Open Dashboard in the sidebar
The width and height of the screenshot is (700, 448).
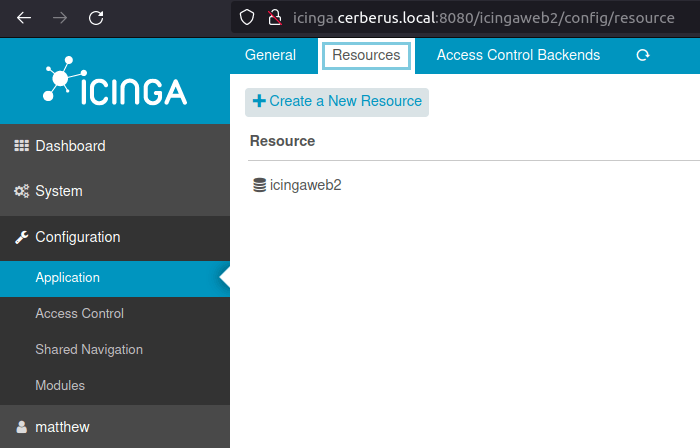[115, 146]
